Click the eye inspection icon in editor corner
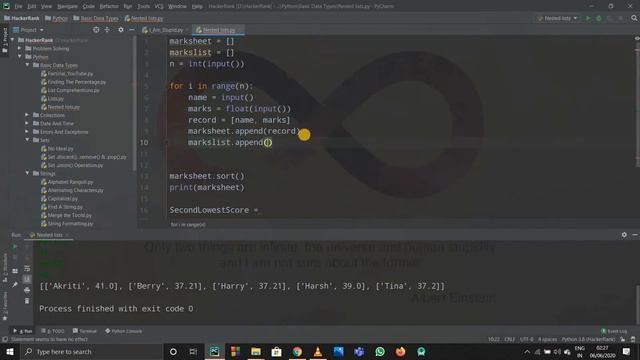 click(x=637, y=38)
